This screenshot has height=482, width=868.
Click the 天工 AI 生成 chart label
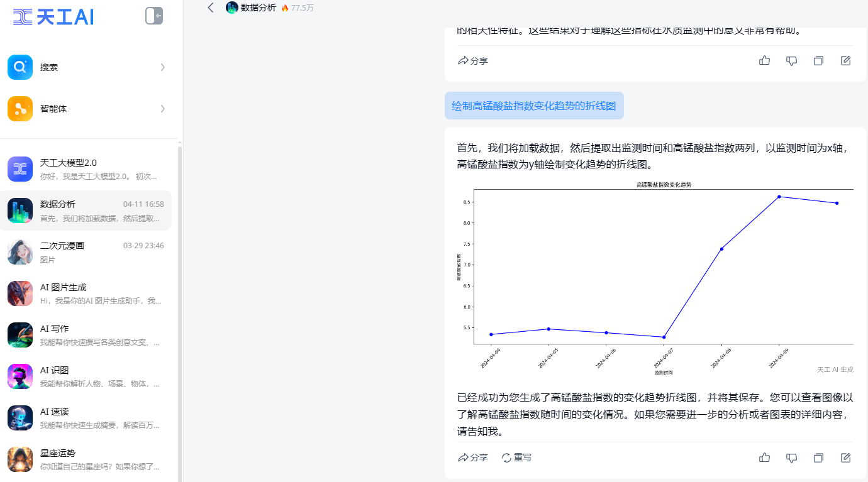click(x=835, y=370)
